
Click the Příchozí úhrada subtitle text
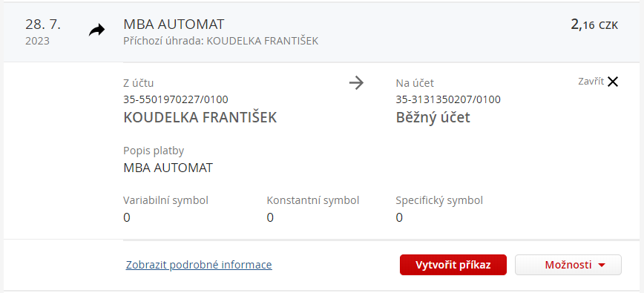tap(220, 41)
